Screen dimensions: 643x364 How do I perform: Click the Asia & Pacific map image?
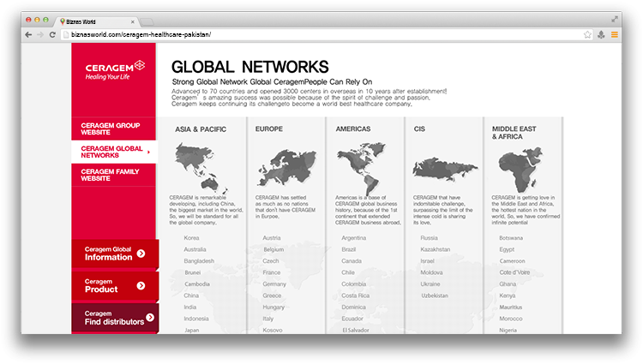(201, 167)
